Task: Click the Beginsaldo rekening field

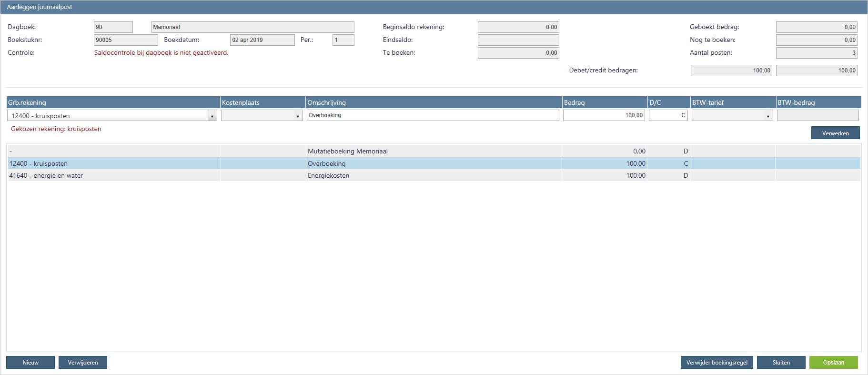Action: (518, 27)
